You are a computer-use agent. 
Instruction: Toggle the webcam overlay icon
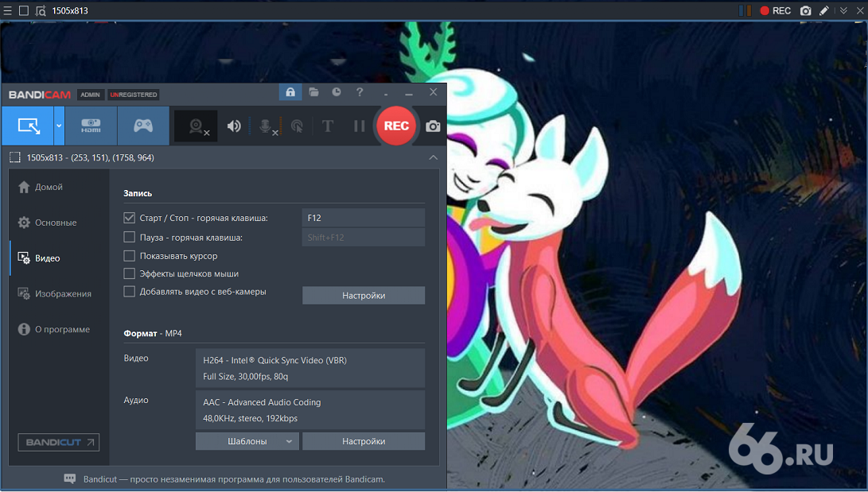[x=196, y=126]
